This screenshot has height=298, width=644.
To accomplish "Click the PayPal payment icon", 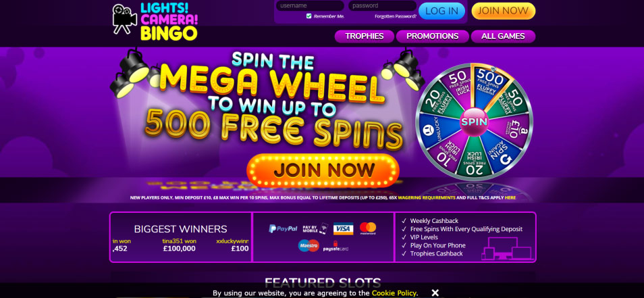I will pyautogui.click(x=283, y=228).
